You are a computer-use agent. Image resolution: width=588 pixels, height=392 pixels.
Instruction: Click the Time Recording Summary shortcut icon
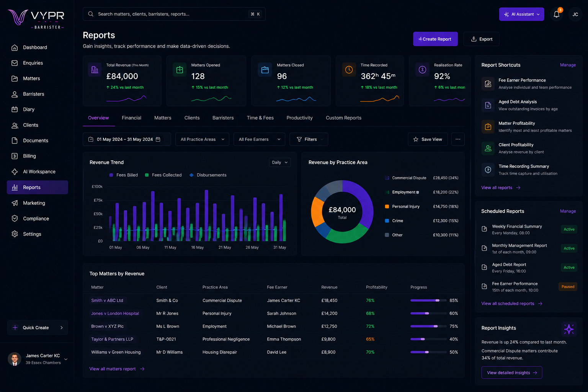(488, 170)
